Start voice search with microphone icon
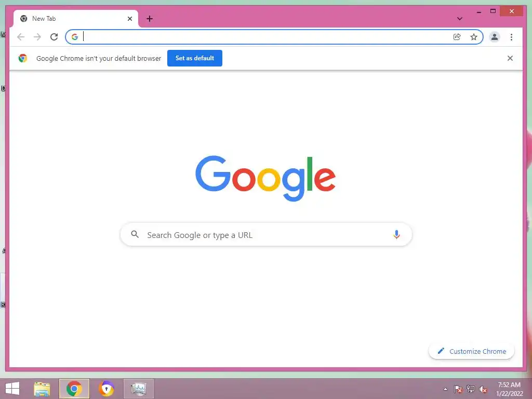532x399 pixels. pyautogui.click(x=396, y=234)
